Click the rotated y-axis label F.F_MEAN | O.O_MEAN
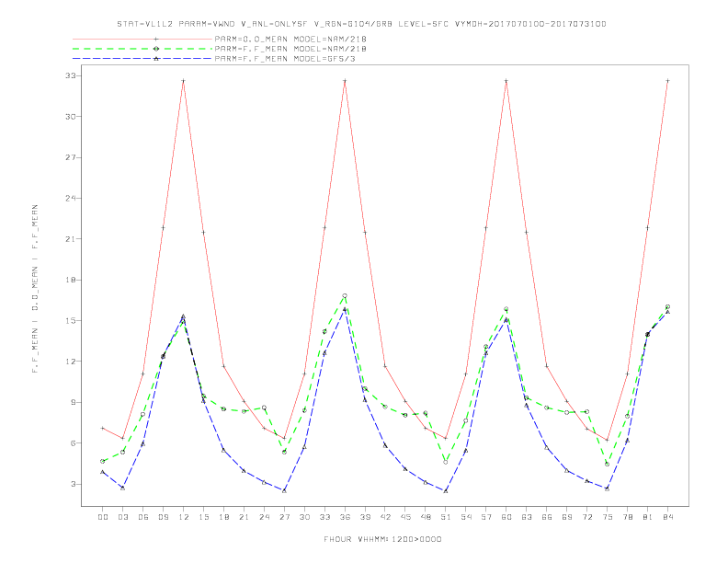 (x=35, y=289)
